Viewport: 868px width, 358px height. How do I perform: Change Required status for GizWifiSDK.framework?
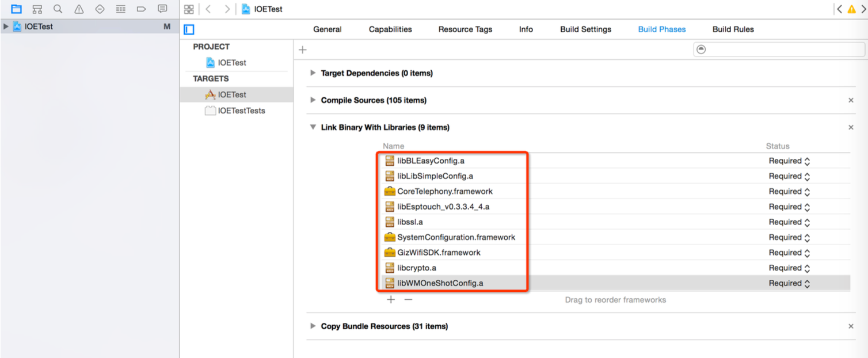tap(789, 253)
